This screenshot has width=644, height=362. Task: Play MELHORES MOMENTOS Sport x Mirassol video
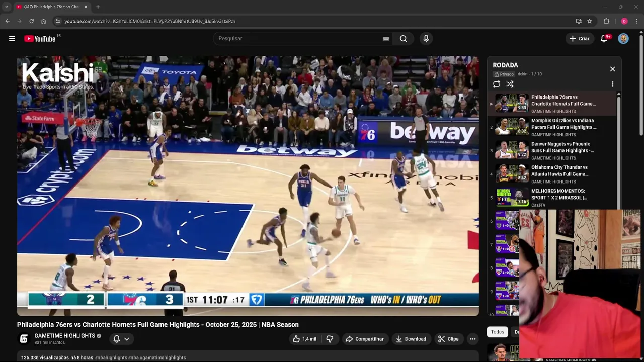[552, 198]
